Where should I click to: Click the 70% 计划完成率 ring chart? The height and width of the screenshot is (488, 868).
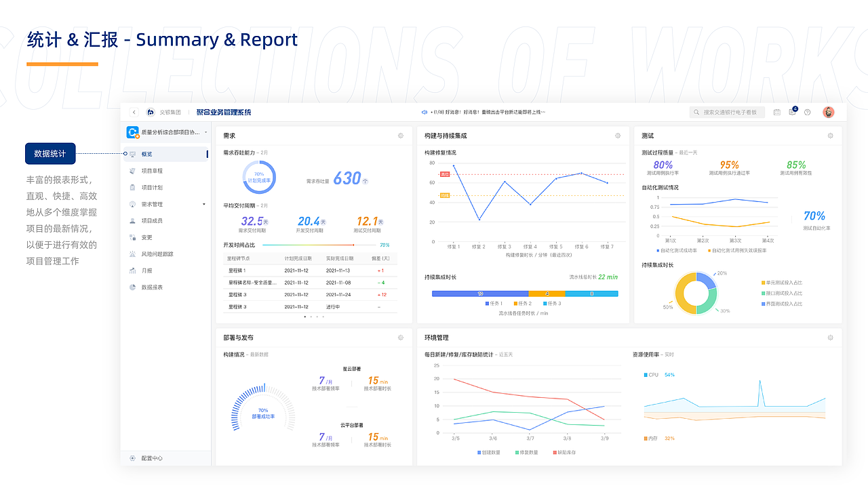[x=259, y=178]
